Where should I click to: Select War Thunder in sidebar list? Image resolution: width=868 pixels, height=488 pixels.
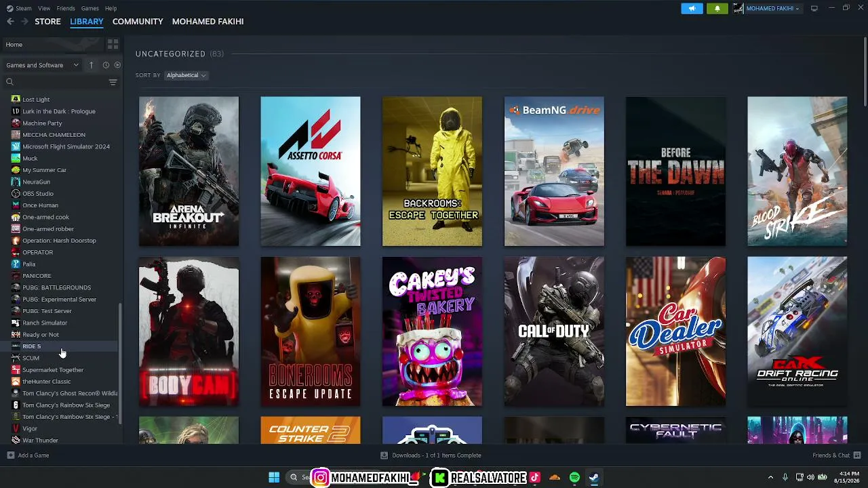click(x=60, y=441)
